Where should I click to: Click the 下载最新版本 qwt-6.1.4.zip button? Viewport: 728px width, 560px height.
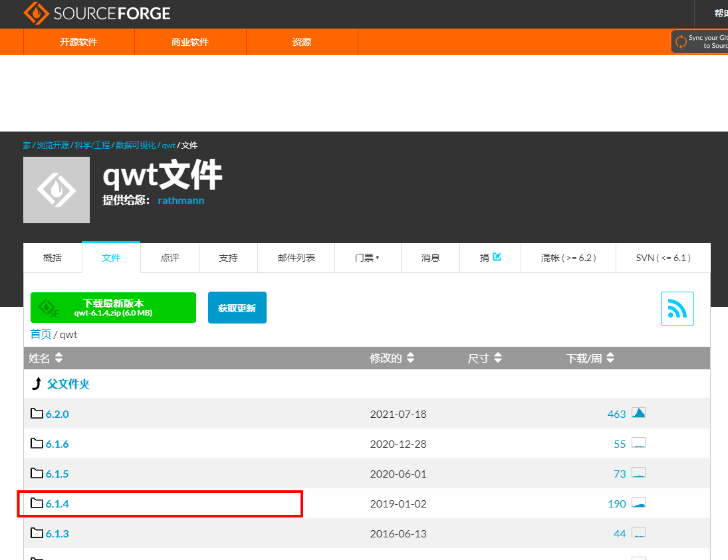tap(113, 307)
